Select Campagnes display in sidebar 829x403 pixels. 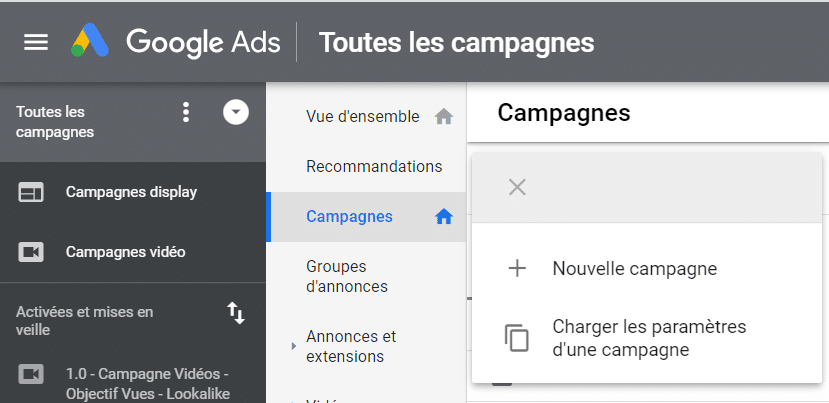click(x=131, y=192)
